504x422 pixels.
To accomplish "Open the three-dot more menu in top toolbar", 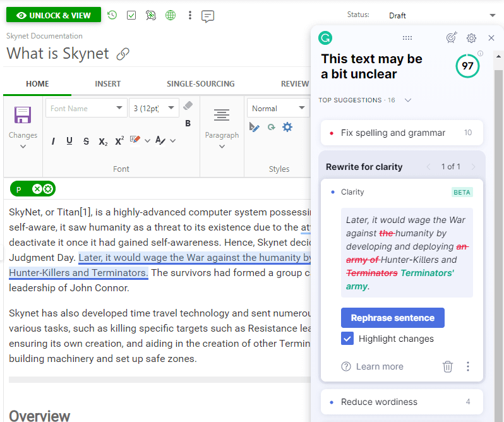I will pos(190,15).
